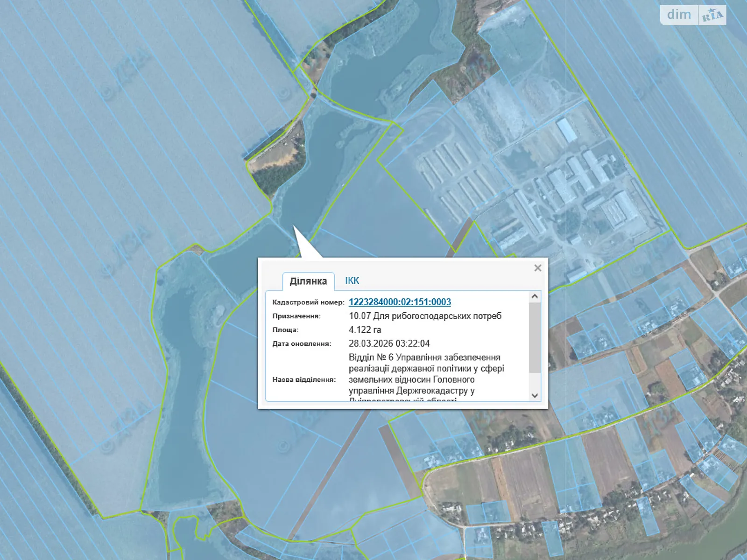This screenshot has height=560, width=747.
Task: Click the popup vertical scrollbar thumb
Action: [x=535, y=337]
